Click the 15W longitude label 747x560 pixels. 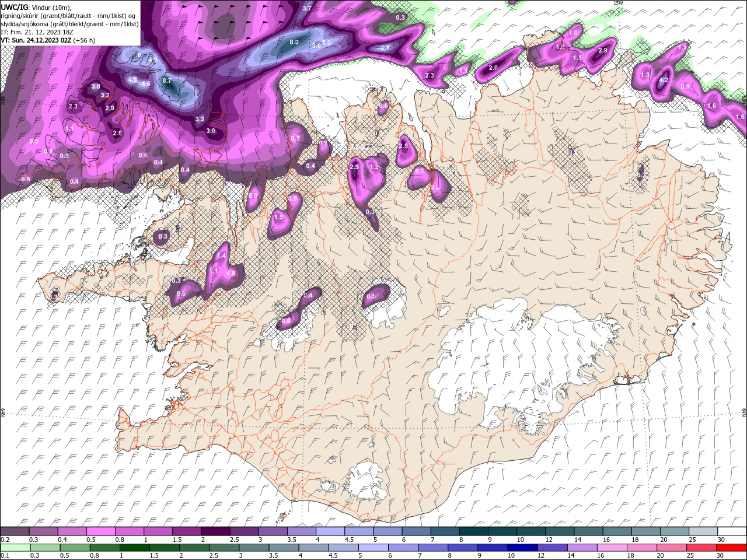click(618, 3)
